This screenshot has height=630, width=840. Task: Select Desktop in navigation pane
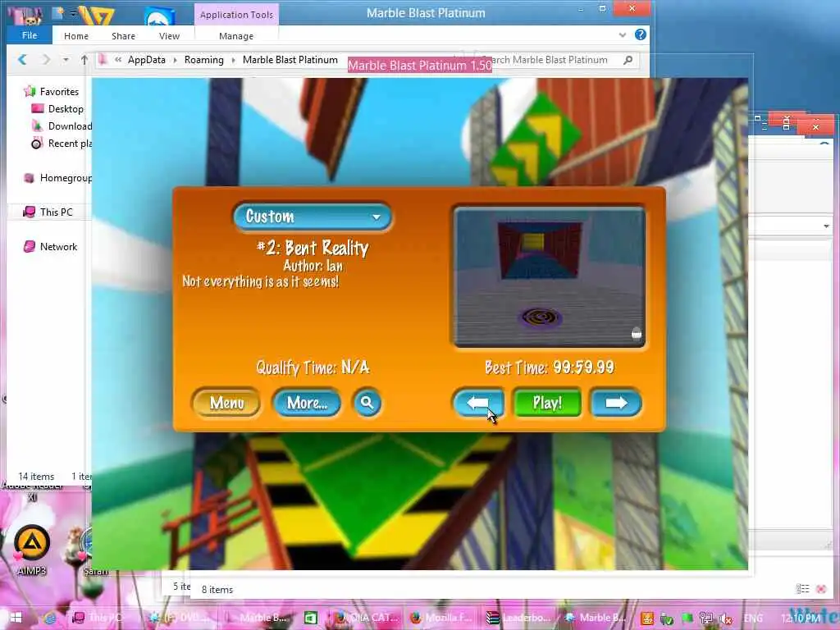coord(66,109)
